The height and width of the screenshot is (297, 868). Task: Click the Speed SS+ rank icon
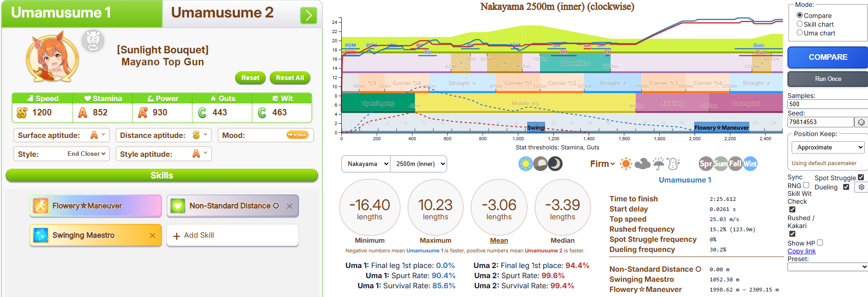pos(22,113)
